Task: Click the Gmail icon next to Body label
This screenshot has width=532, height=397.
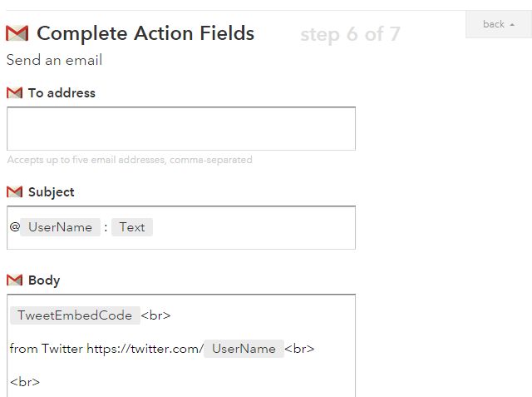Action: click(14, 280)
